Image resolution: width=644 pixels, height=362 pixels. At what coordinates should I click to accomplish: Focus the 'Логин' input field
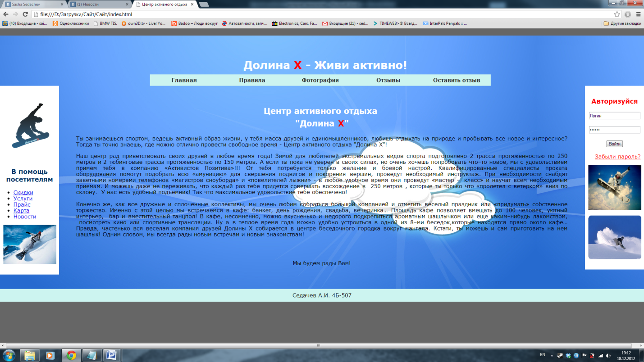pyautogui.click(x=614, y=116)
